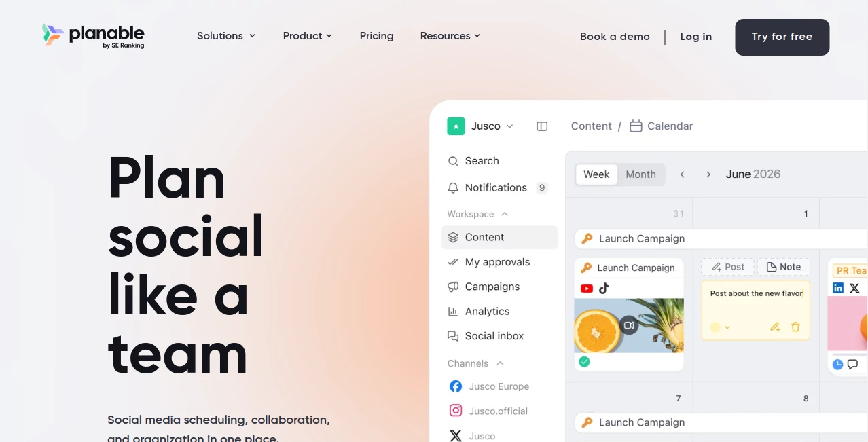The image size is (868, 442).
Task: Switch to the Month view
Action: [x=640, y=174]
